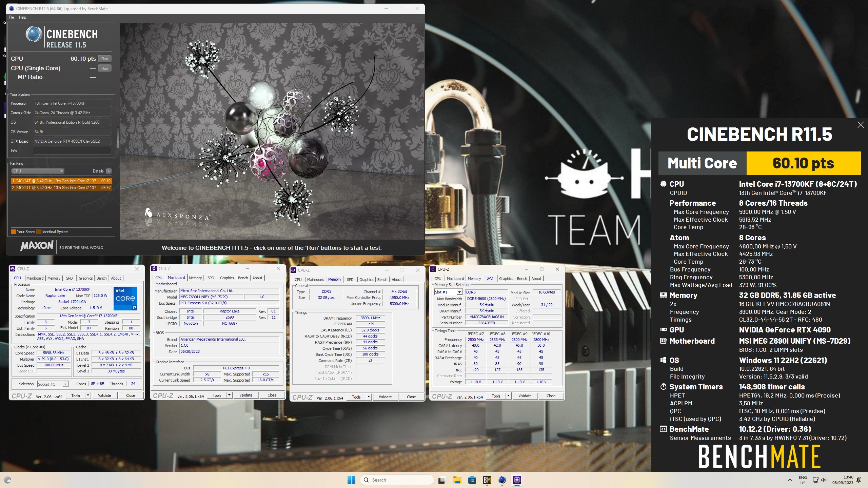The height and width of the screenshot is (488, 868).
Task: Switch to SPD tab in CPU-Z Memory window
Action: click(350, 280)
